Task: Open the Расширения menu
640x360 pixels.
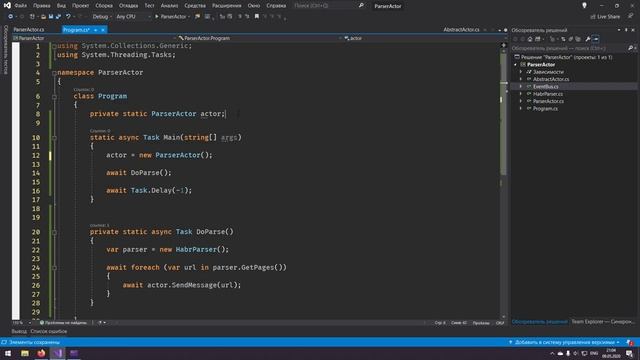Action: pyautogui.click(x=227, y=6)
